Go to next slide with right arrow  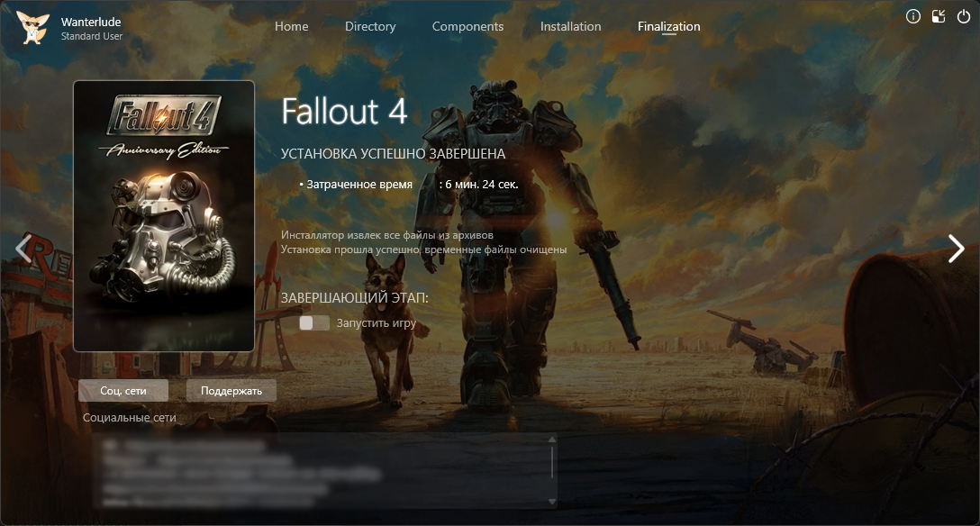(x=956, y=249)
